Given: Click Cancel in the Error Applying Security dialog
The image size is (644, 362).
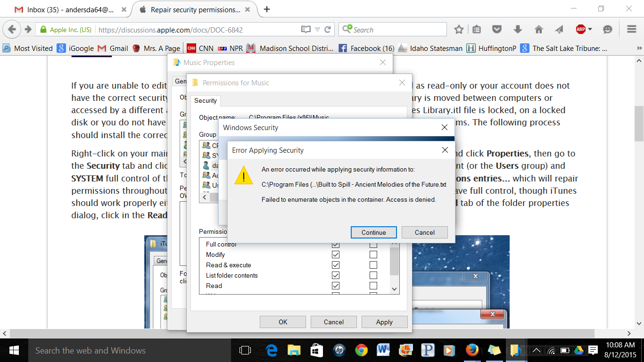Looking at the screenshot, I should [425, 232].
